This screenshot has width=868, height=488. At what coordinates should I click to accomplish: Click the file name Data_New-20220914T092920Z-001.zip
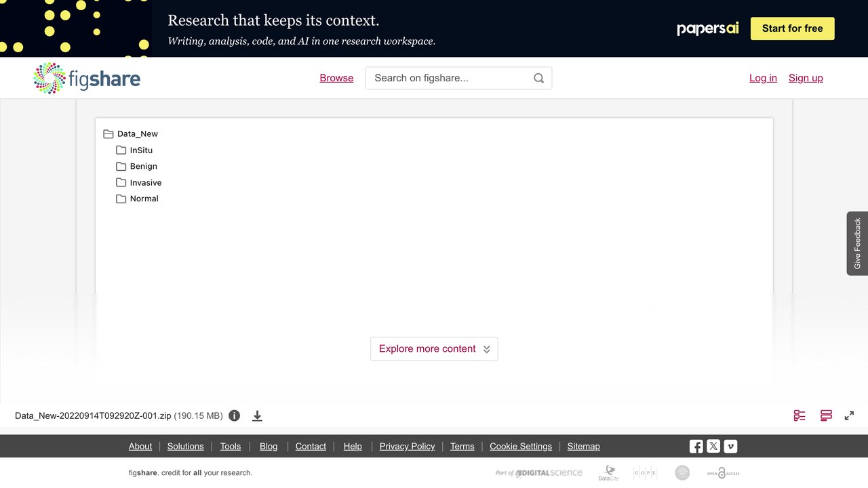pyautogui.click(x=93, y=415)
